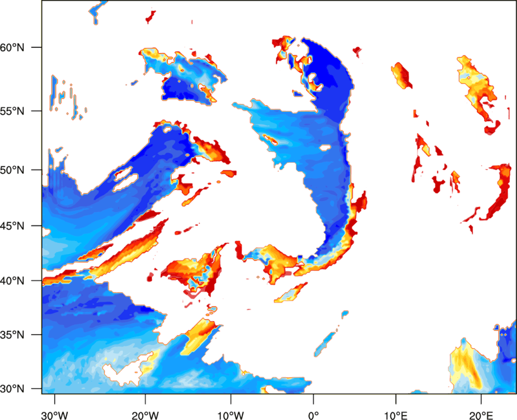Click the 55°N latitude label

[12, 111]
